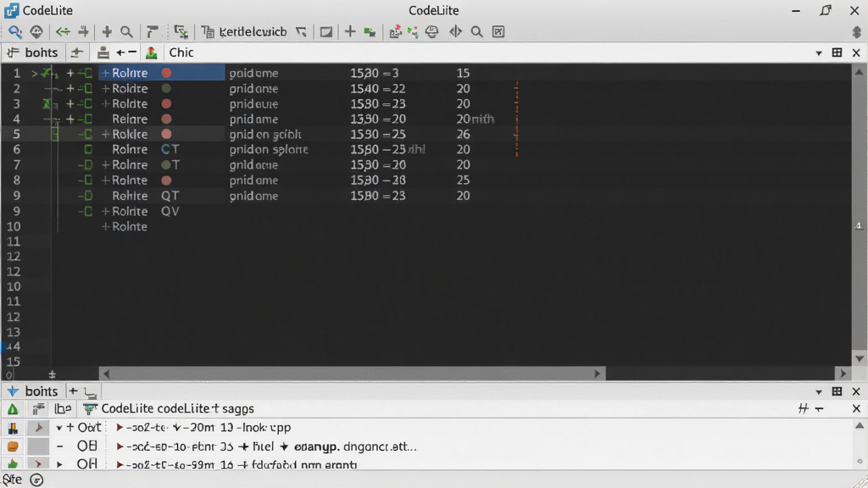This screenshot has height=488, width=868.
Task: Click the upper panel grid layout icon
Action: 837,53
